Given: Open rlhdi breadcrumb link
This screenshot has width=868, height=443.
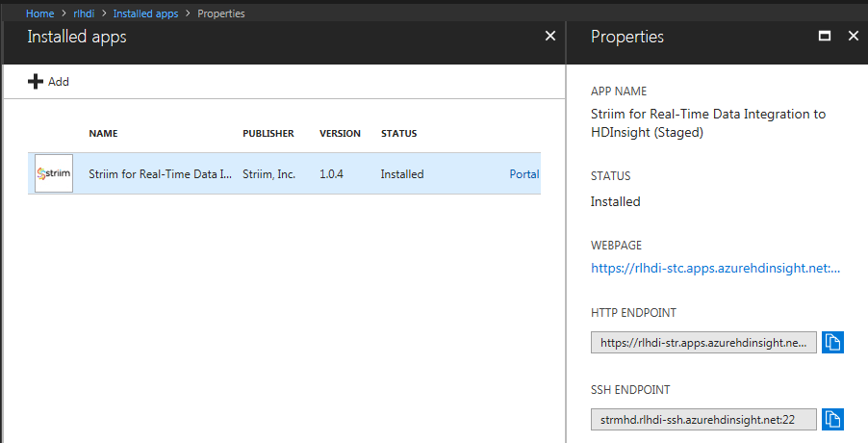Looking at the screenshot, I should [x=84, y=13].
